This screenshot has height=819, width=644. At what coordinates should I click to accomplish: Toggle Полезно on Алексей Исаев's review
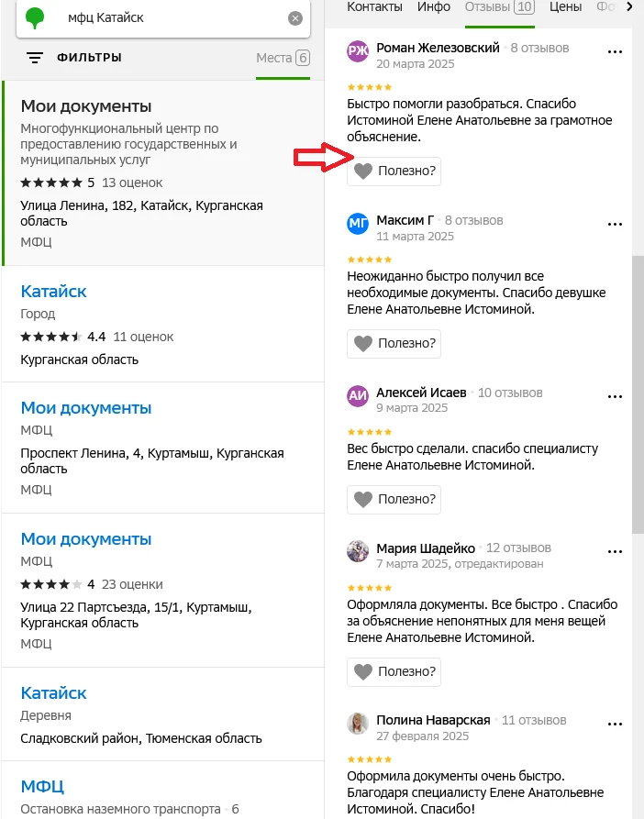click(394, 500)
